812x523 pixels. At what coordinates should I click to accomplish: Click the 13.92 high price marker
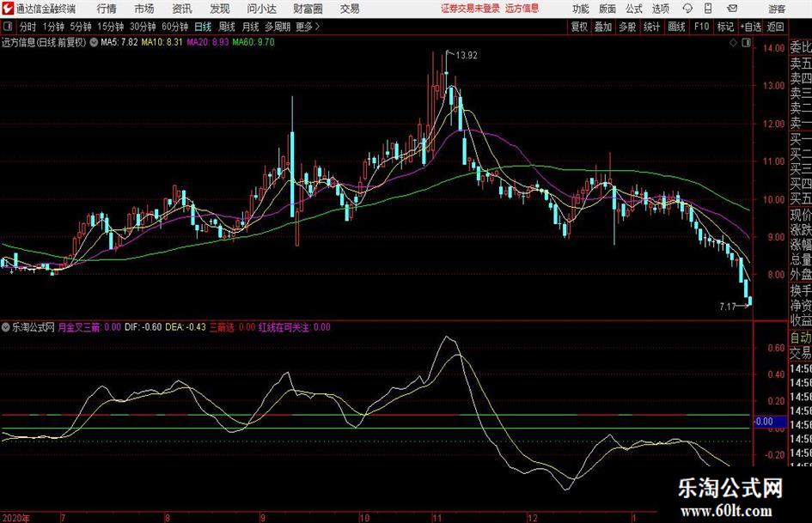point(466,56)
